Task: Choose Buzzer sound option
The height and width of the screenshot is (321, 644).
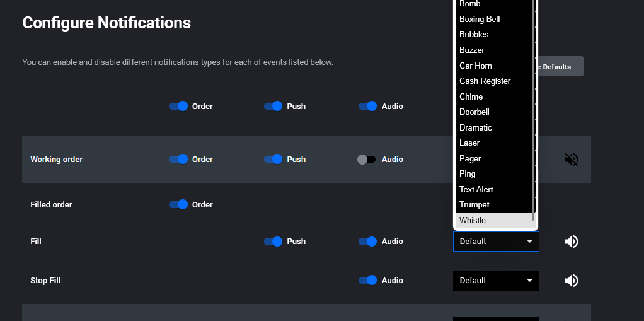Action: point(493,50)
